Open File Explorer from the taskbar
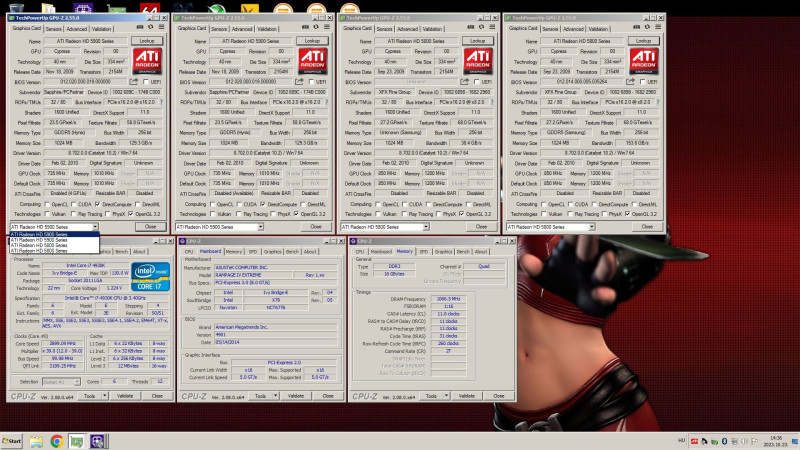This screenshot has width=800, height=450. [x=36, y=441]
